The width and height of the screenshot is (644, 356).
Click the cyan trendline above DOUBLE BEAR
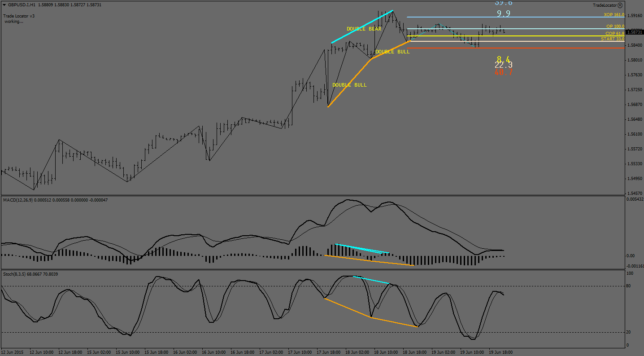362,26
